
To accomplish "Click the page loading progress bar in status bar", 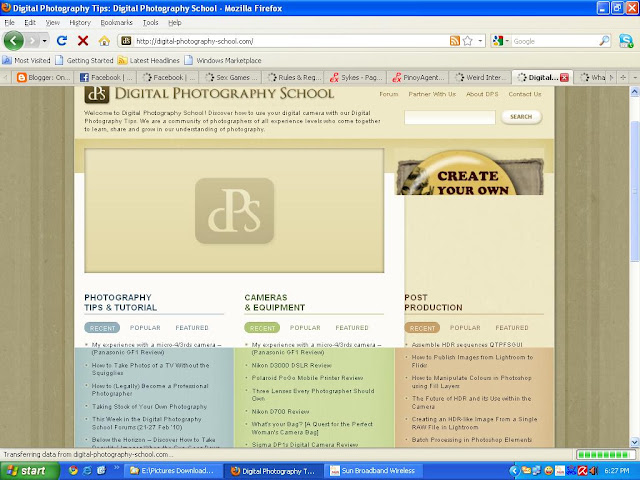I will pos(606,455).
